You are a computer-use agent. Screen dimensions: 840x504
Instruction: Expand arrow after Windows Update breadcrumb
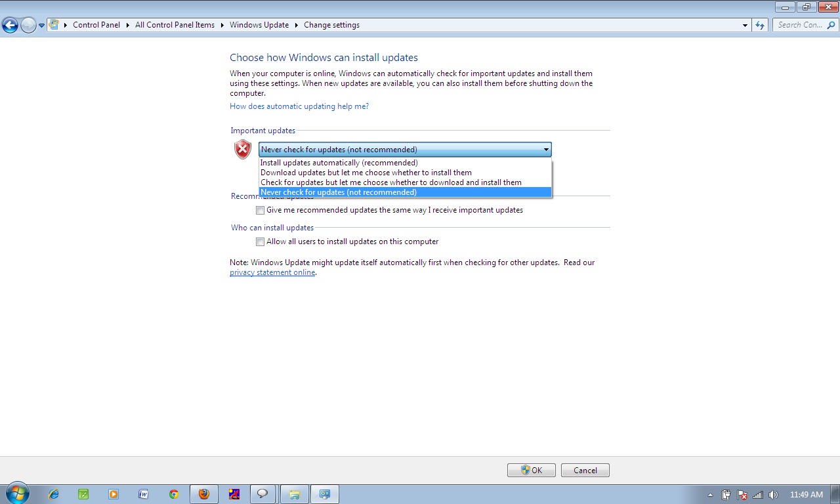(297, 25)
